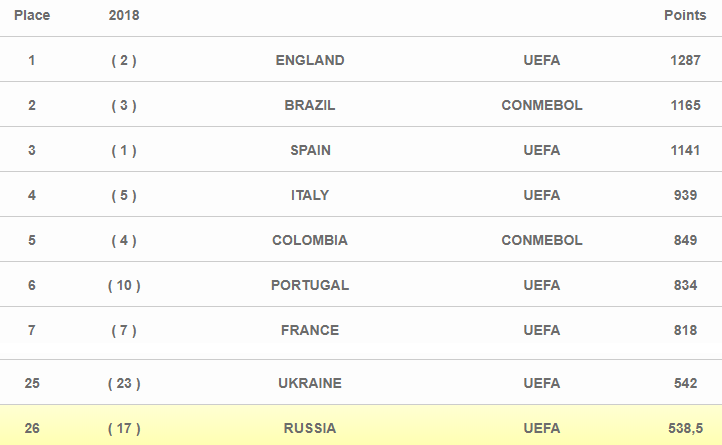Select the highlighted RUSSIA row name

coord(310,428)
